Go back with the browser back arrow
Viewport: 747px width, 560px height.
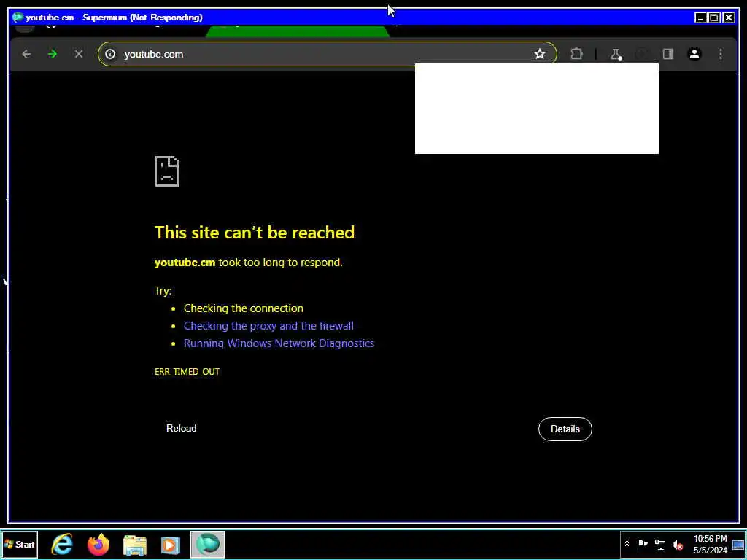(x=26, y=54)
